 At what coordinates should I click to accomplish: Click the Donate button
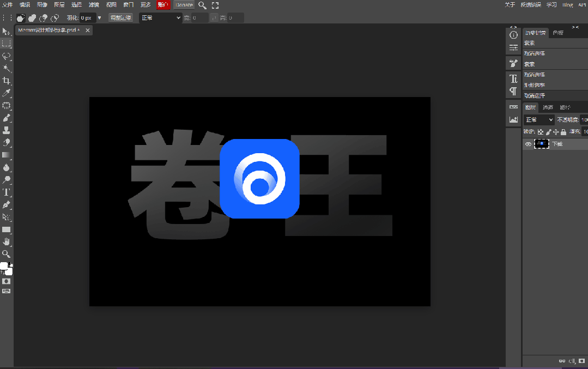(184, 5)
